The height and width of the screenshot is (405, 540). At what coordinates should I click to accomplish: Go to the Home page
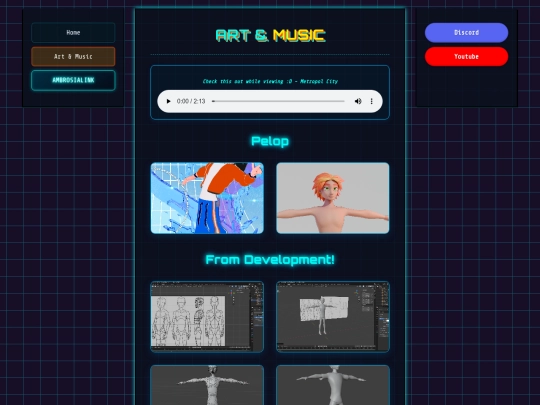tap(73, 33)
